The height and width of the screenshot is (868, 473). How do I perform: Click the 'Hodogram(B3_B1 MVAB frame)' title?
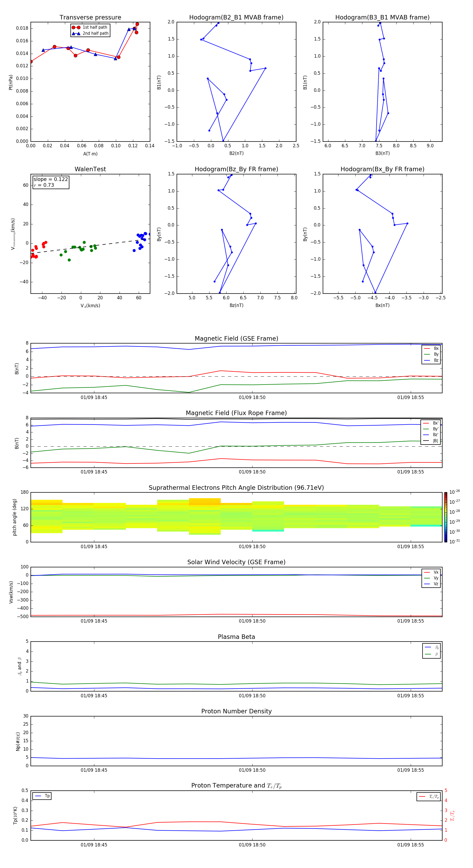(x=382, y=18)
